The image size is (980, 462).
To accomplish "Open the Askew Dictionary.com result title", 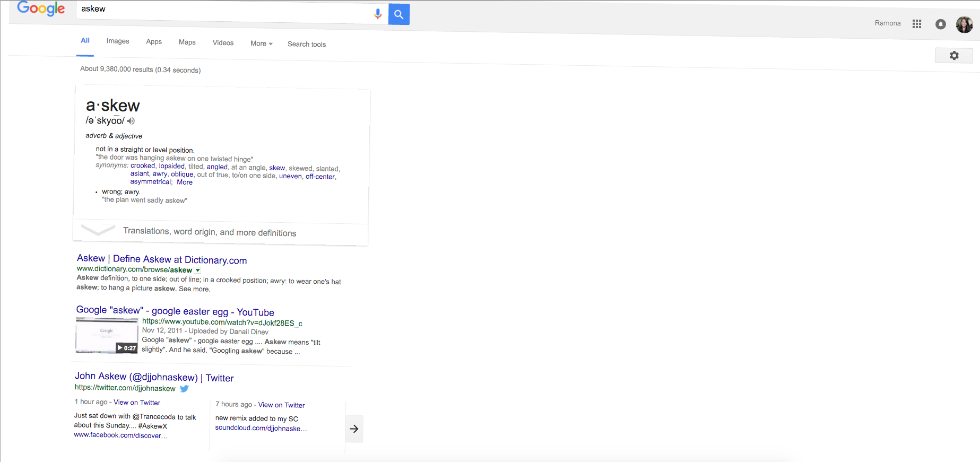I will 162,259.
